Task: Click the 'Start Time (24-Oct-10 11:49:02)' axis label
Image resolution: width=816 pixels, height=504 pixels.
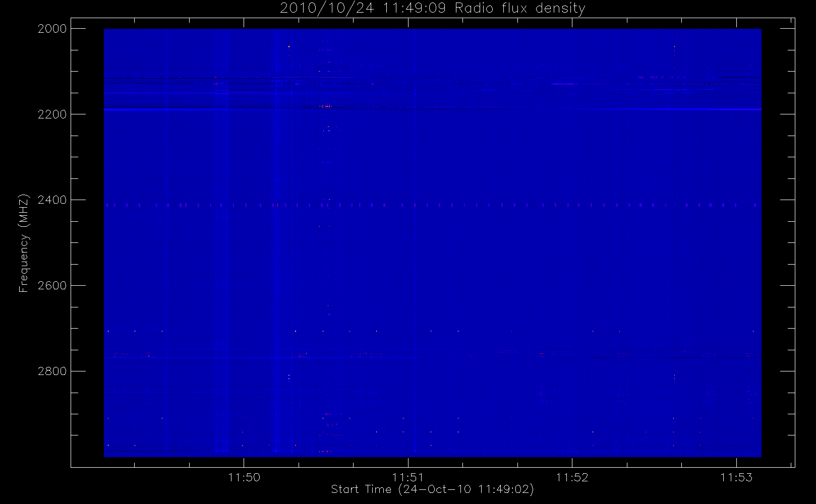Action: 432,489
